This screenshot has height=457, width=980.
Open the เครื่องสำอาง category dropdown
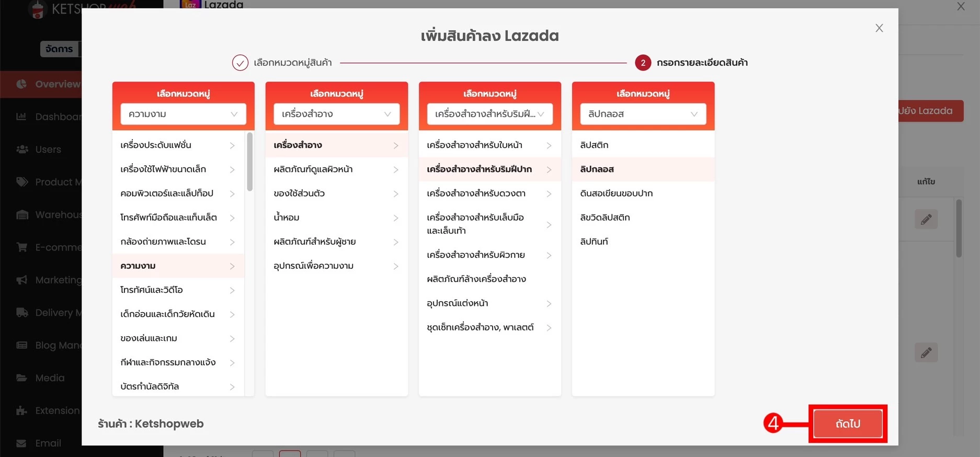click(336, 114)
